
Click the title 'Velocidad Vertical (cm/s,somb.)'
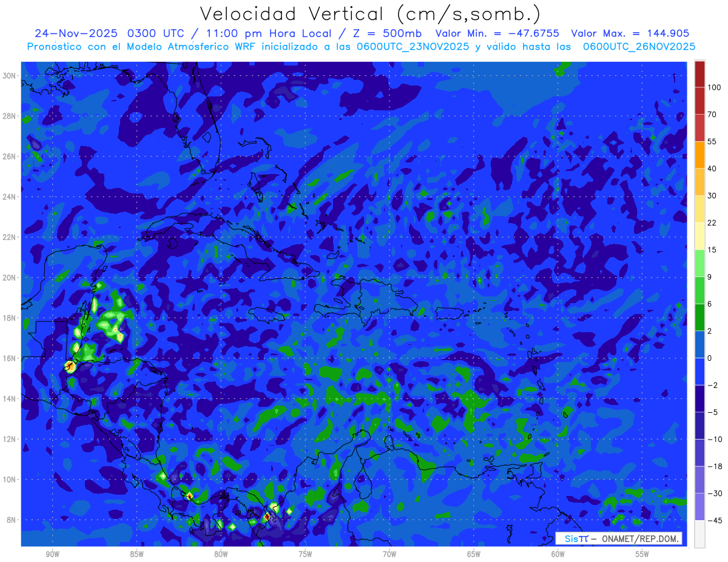370,14
